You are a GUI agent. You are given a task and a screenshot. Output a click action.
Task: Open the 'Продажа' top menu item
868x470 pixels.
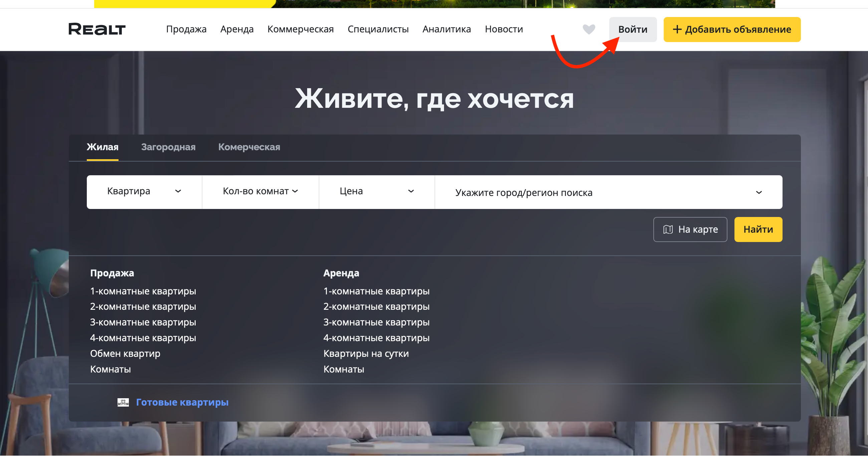point(186,29)
